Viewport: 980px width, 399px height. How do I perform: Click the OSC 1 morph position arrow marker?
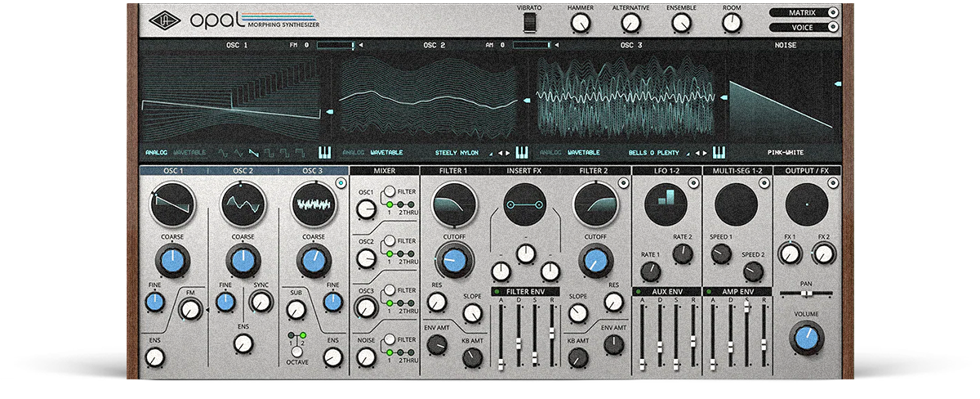click(329, 110)
